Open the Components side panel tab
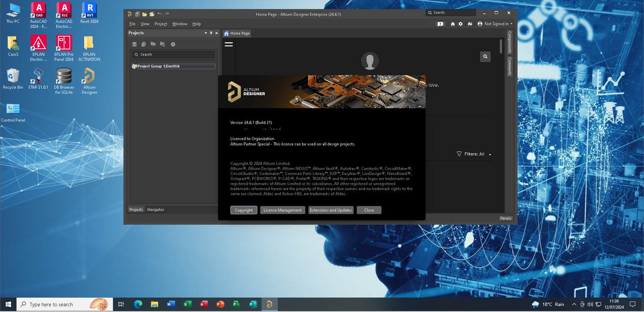Image resolution: width=644 pixels, height=312 pixels. point(510,42)
